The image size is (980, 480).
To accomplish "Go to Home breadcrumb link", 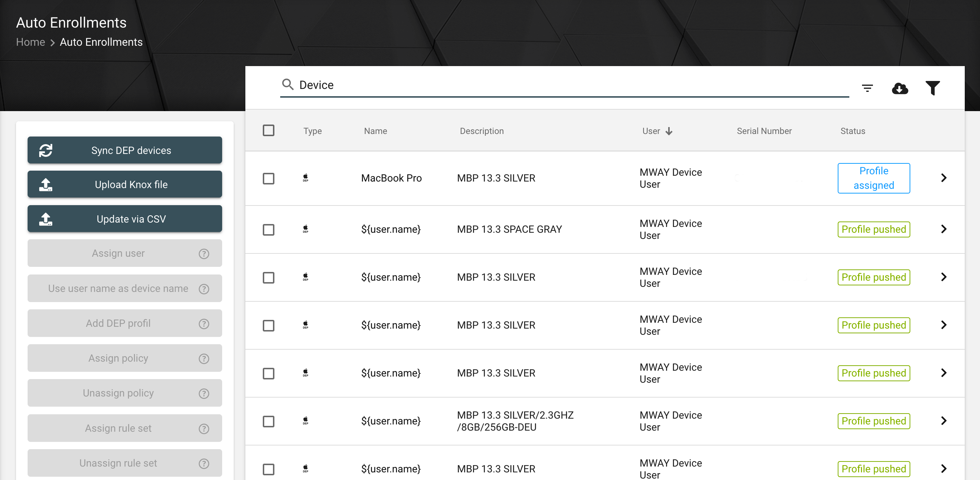I will coord(30,42).
